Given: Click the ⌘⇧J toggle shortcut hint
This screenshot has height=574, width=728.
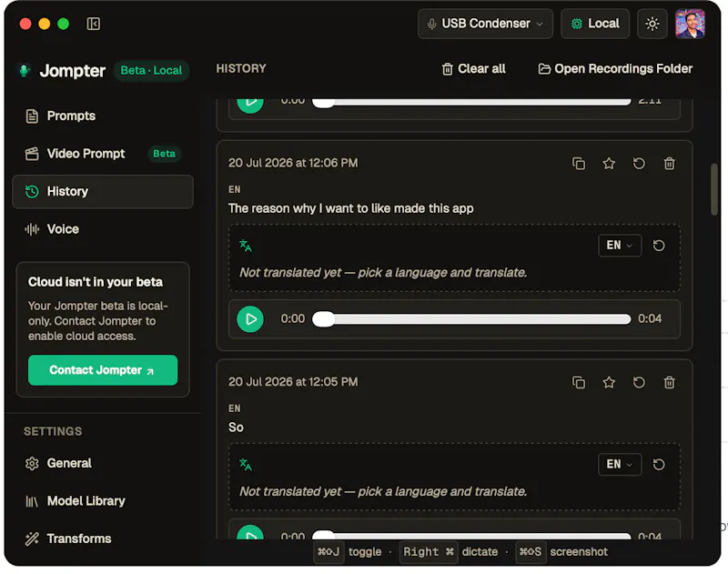Looking at the screenshot, I should point(349,552).
